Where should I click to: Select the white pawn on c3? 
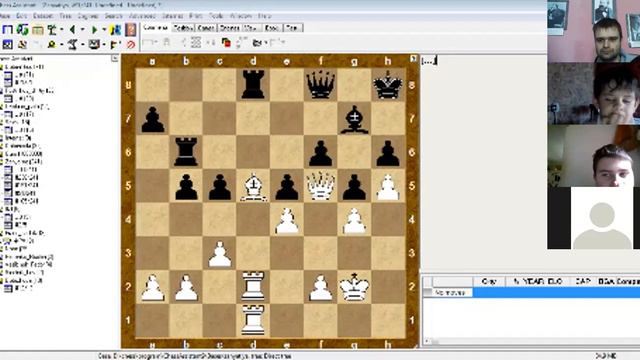(220, 254)
